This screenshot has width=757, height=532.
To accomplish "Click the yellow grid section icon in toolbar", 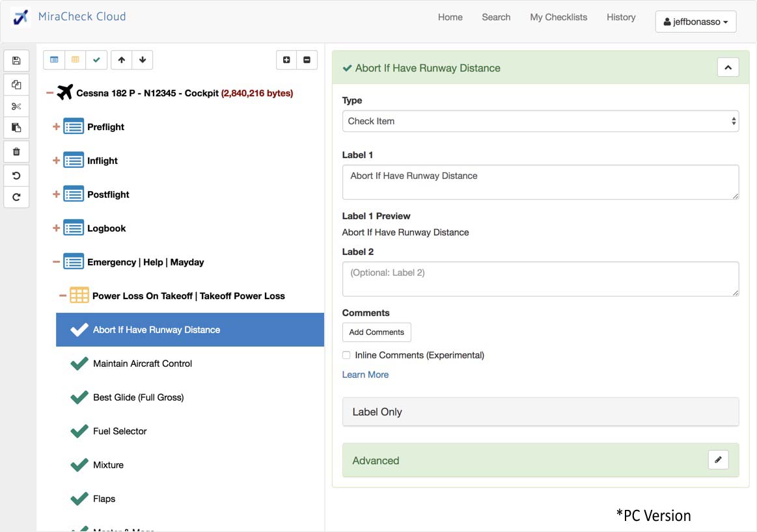I will point(76,60).
